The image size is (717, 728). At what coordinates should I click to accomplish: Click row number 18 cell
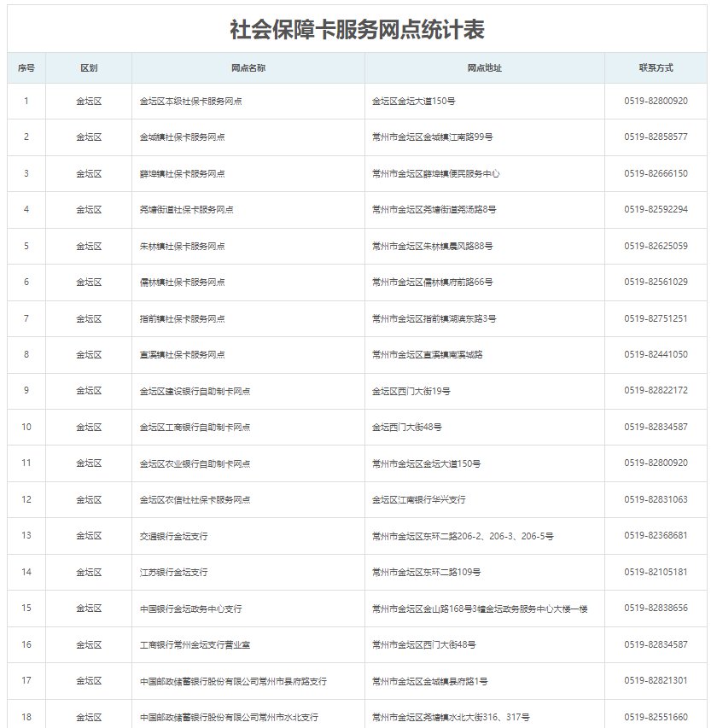pos(26,717)
